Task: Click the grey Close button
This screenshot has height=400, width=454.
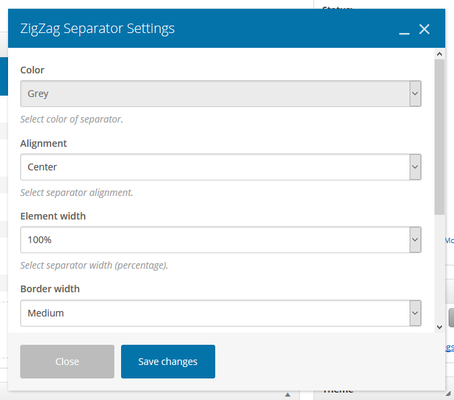Action: [x=67, y=362]
